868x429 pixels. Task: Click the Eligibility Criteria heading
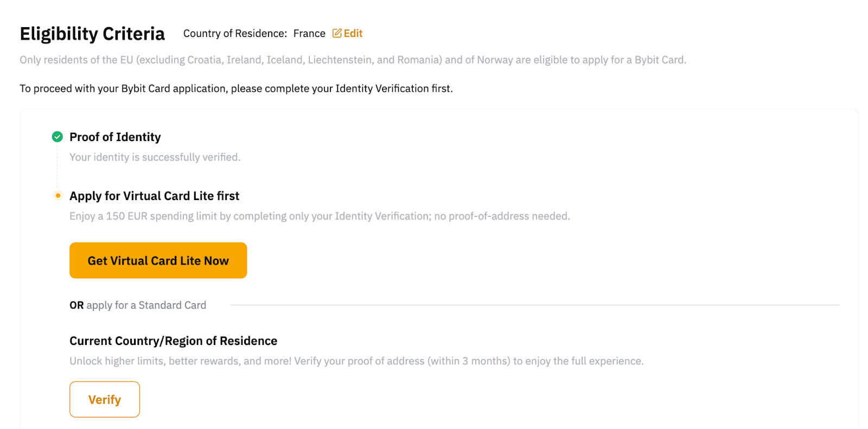pos(92,34)
